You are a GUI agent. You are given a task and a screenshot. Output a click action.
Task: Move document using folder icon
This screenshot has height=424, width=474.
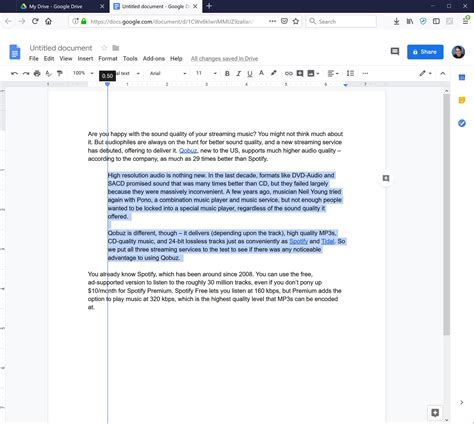[x=116, y=48]
